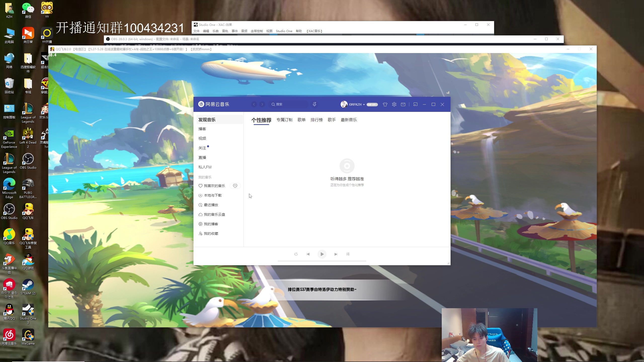Click the VIP 续费 badge

click(x=372, y=105)
